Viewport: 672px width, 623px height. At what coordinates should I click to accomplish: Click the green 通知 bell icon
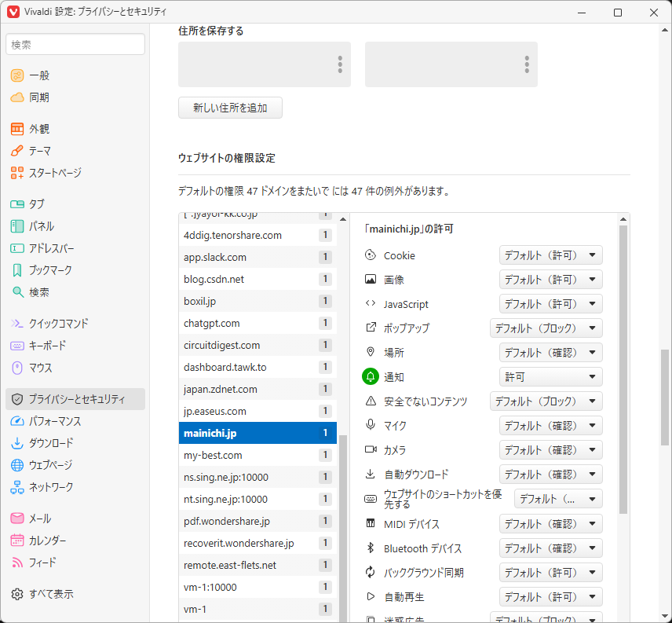tap(371, 377)
